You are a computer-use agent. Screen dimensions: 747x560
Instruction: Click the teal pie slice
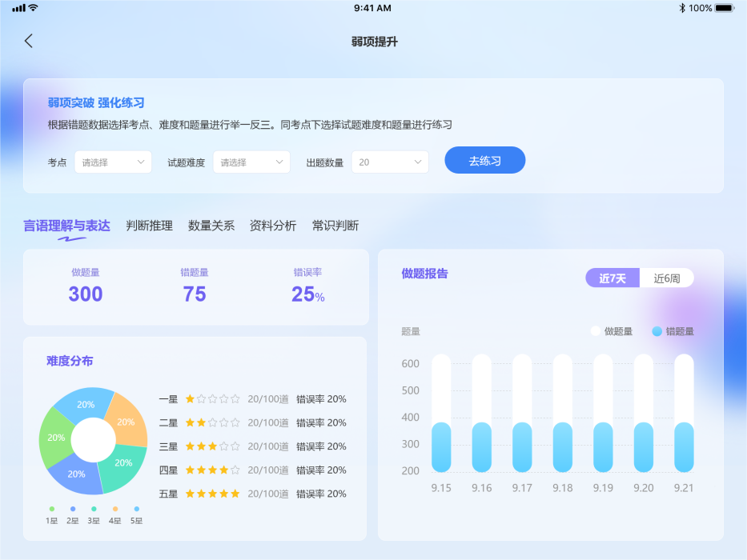123,463
